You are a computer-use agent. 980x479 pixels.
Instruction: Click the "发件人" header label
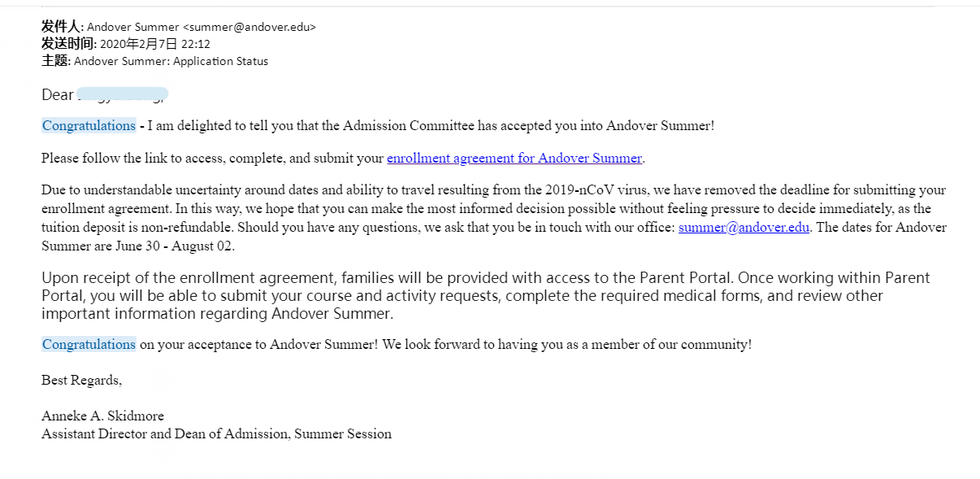tap(61, 27)
